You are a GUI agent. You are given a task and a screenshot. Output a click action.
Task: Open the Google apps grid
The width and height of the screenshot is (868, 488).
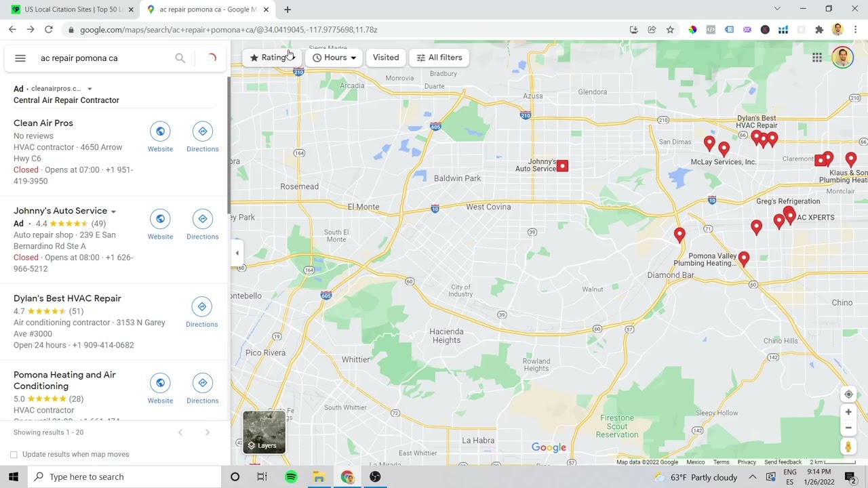[817, 58]
